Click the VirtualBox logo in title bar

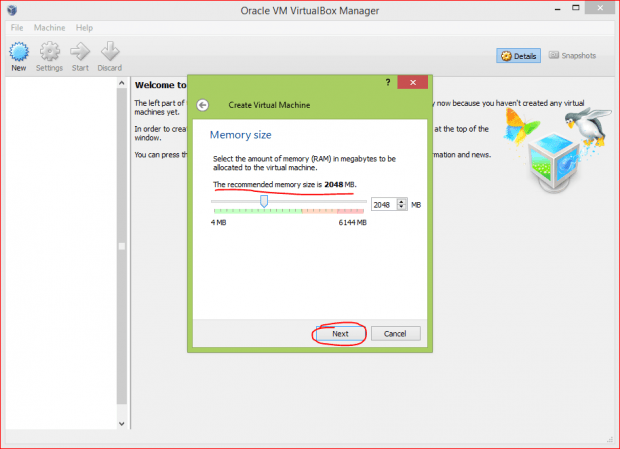(x=12, y=10)
